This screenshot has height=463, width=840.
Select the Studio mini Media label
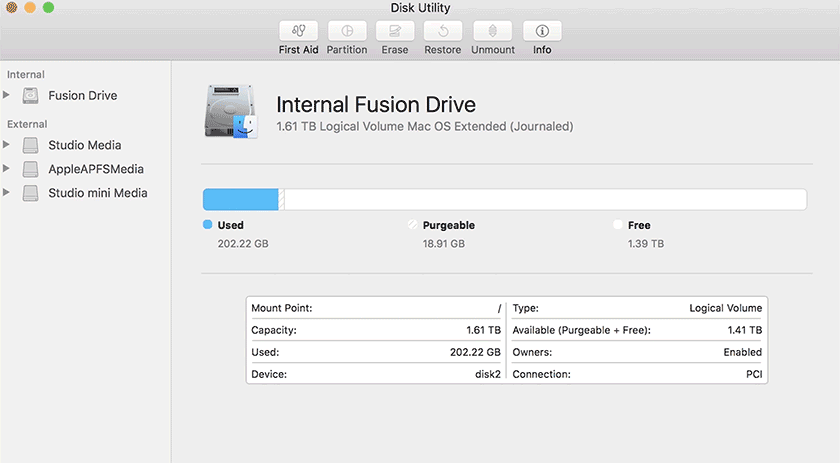click(98, 193)
